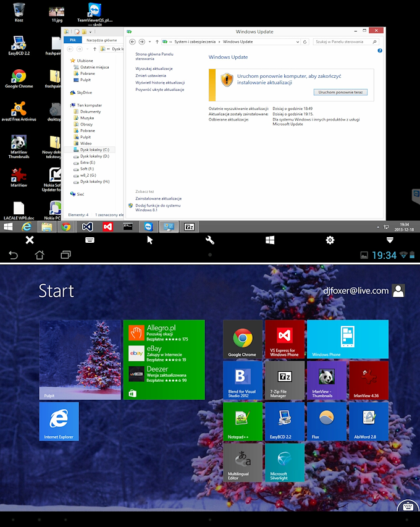Click the Uruchom ponownie teraz button
This screenshot has height=527, width=420.
tap(340, 92)
